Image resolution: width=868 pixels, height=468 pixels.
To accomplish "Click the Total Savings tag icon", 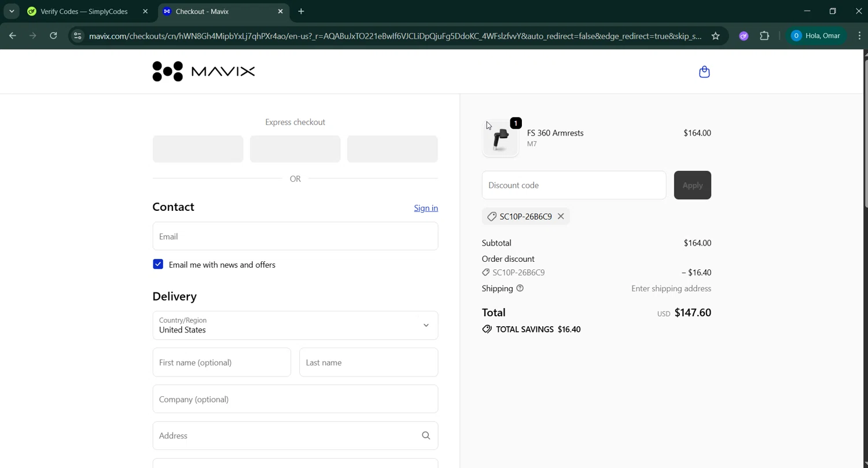I will coord(487,329).
